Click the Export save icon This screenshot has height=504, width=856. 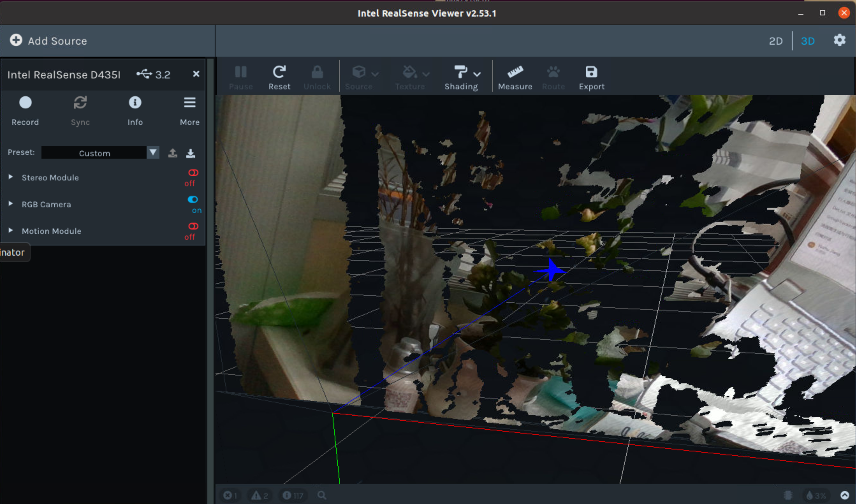(591, 72)
